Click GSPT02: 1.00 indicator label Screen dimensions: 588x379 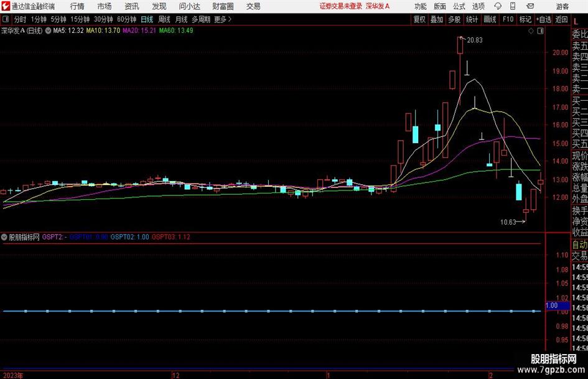tap(130, 237)
